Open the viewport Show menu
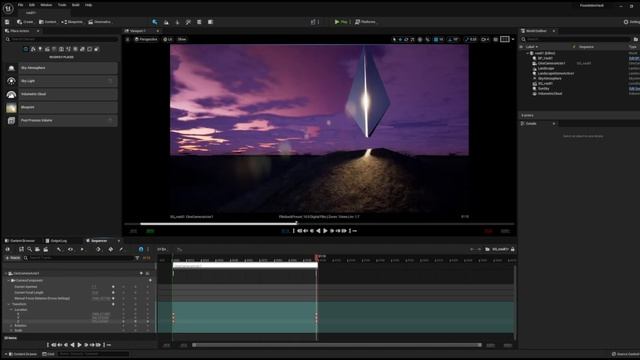The image size is (640, 360). (x=182, y=40)
